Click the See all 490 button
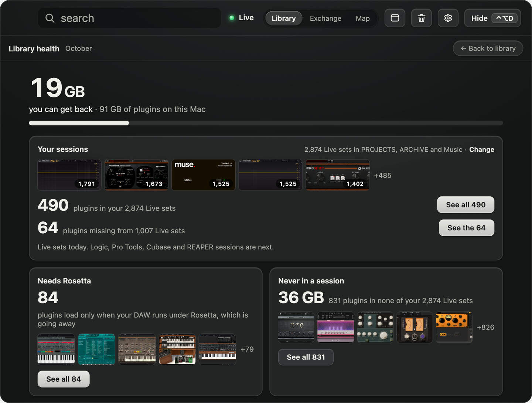 pyautogui.click(x=466, y=205)
